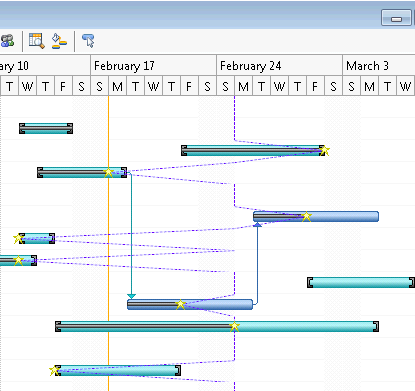Click the star milestone on long teal bar

234,326
